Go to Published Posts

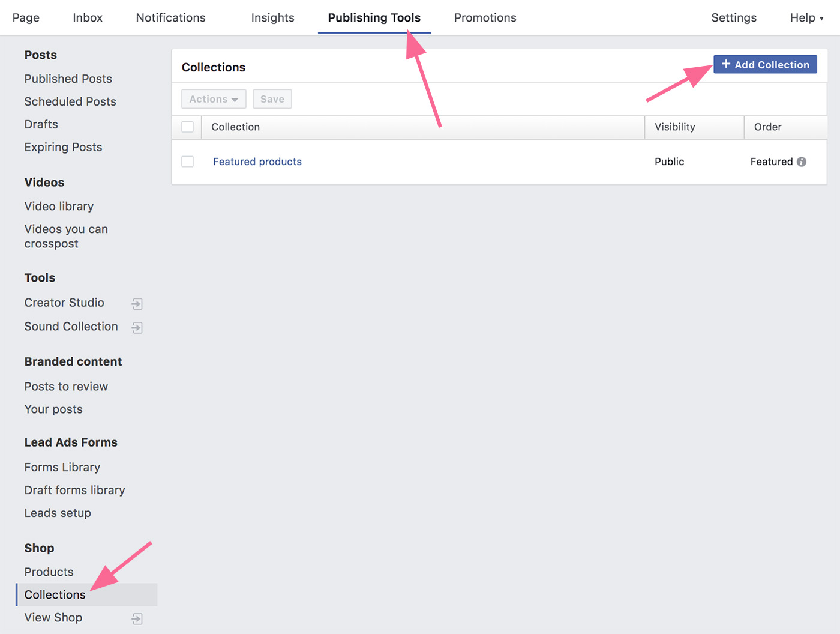(68, 79)
